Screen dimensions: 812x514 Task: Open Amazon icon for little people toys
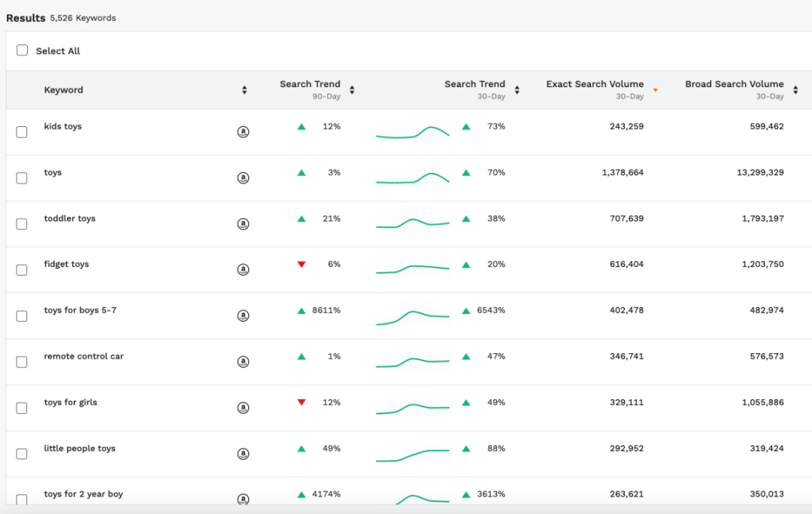(x=243, y=454)
